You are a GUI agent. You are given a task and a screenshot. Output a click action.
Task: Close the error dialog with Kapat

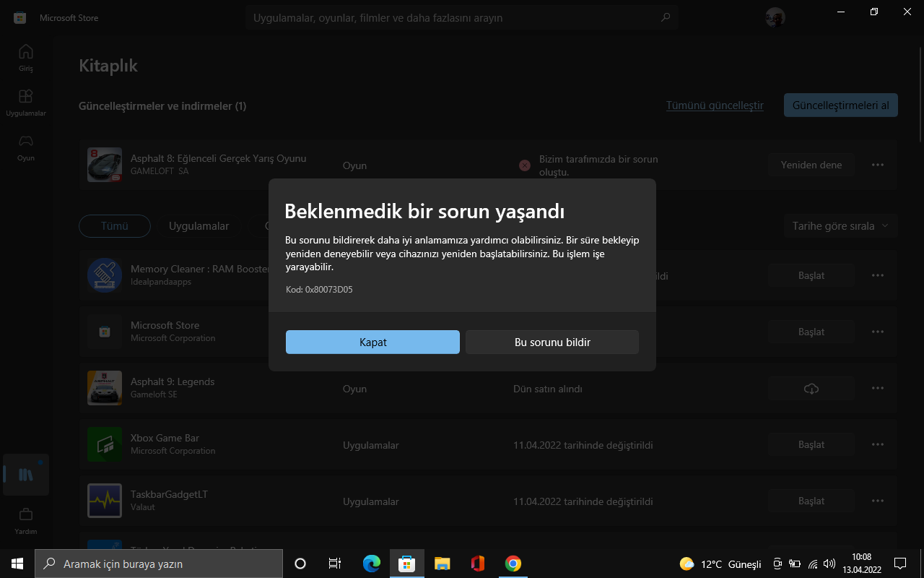tap(372, 342)
